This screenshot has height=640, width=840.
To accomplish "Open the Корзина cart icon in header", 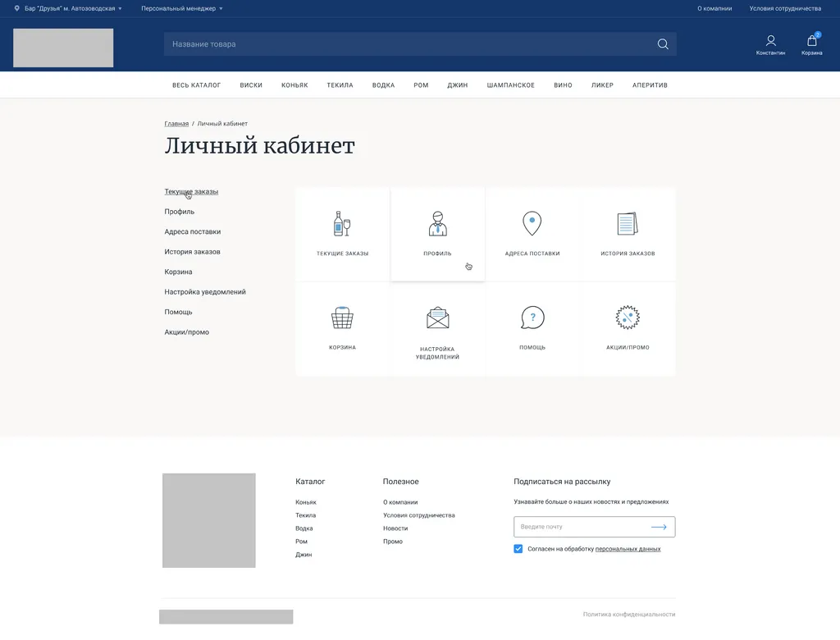I will coord(811,40).
